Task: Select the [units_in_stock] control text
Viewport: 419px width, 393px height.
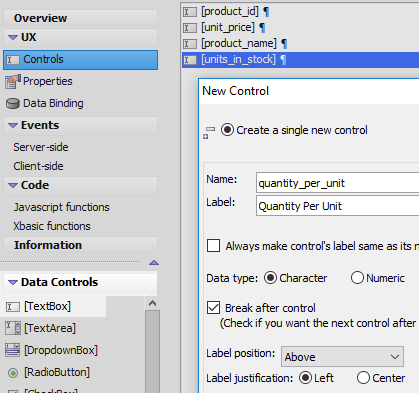Action: click(238, 60)
